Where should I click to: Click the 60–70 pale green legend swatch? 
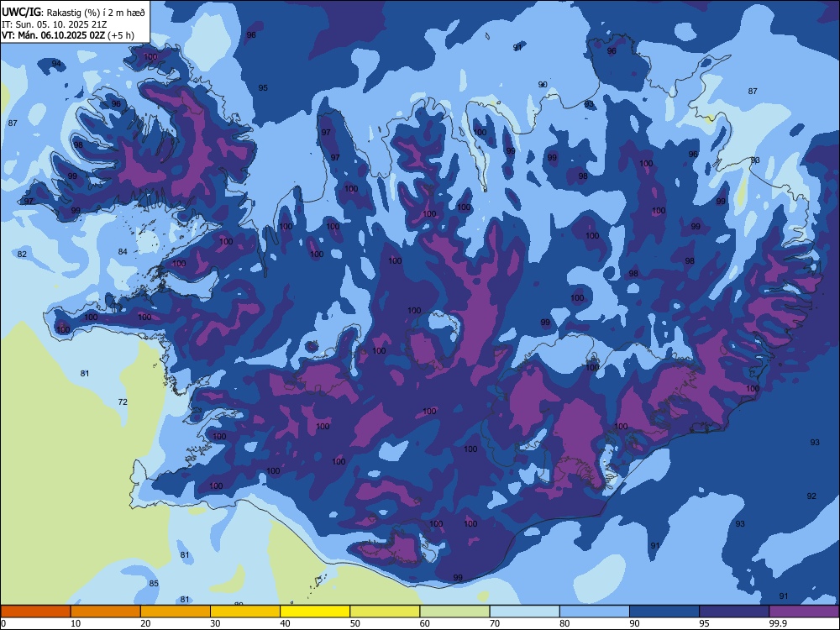point(454,612)
